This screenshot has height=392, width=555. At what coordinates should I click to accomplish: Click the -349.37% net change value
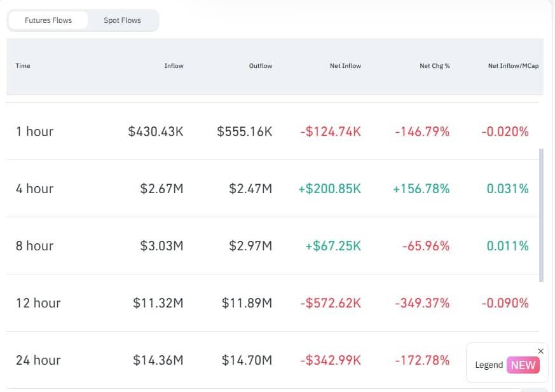tap(422, 303)
